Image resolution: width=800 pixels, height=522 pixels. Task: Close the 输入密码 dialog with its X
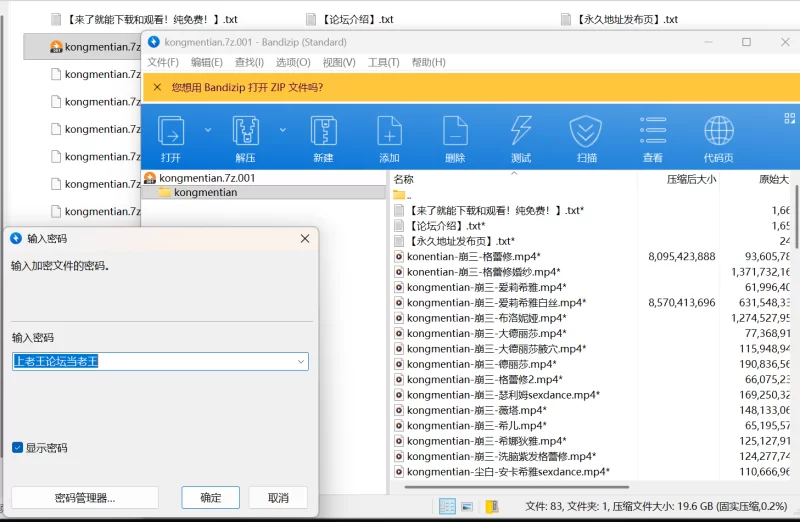coord(305,238)
